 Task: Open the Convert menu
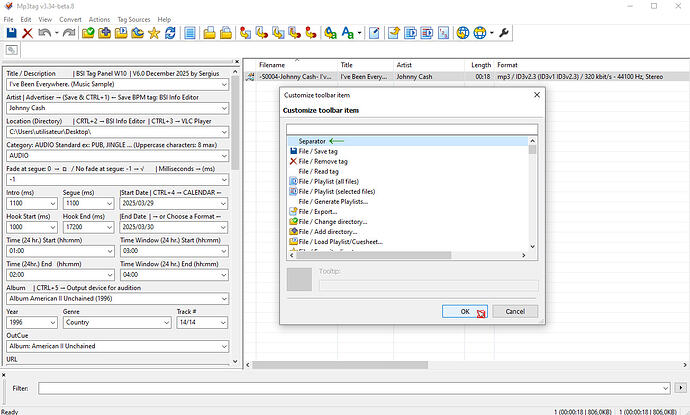[70, 19]
